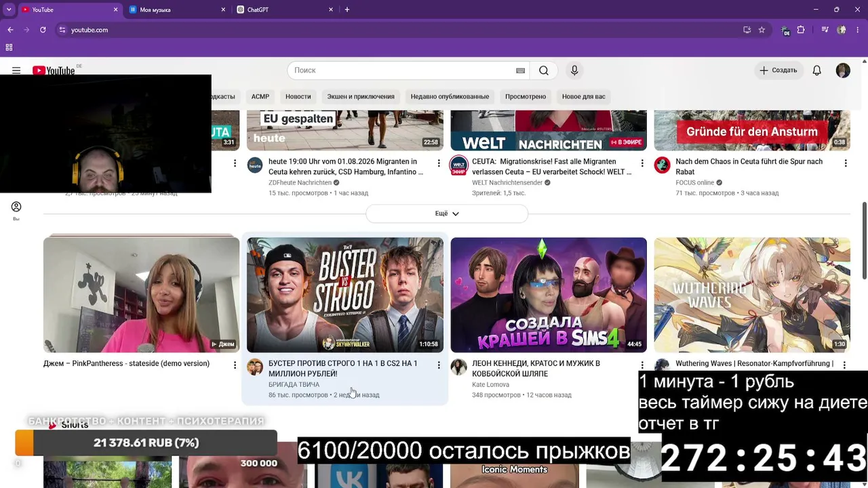Open the on-screen keyboard in search box
The height and width of the screenshot is (488, 868).
click(x=520, y=70)
